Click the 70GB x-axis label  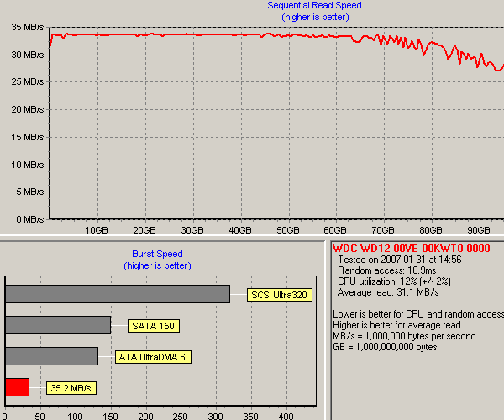pyautogui.click(x=383, y=230)
